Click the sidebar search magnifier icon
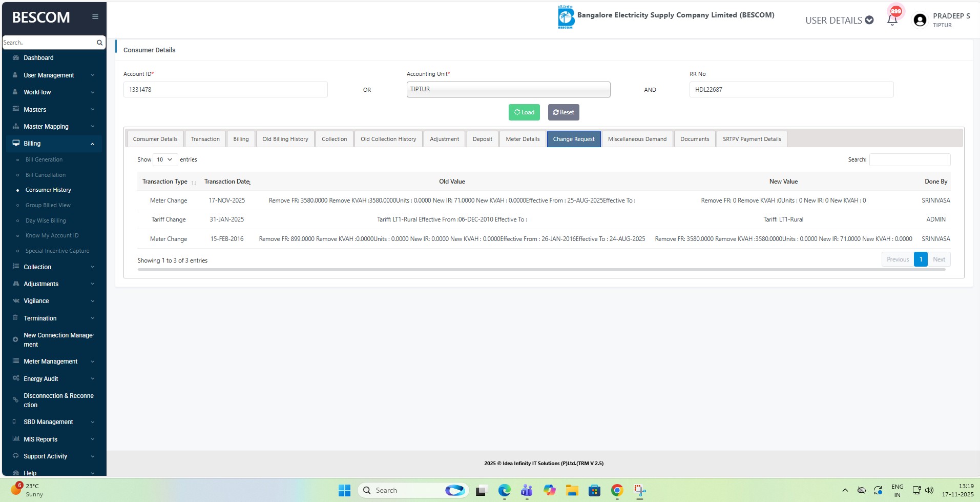Viewport: 980px width, 502px height. (x=99, y=43)
